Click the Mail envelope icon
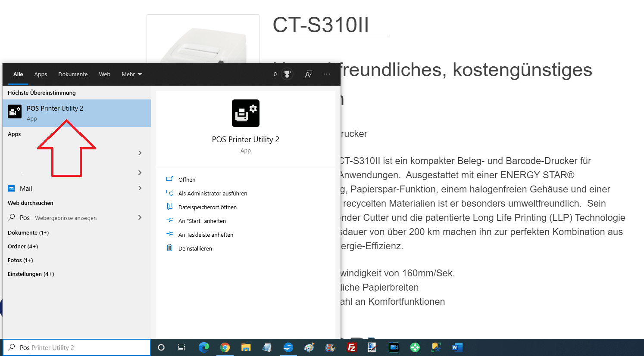The image size is (644, 356). point(12,188)
